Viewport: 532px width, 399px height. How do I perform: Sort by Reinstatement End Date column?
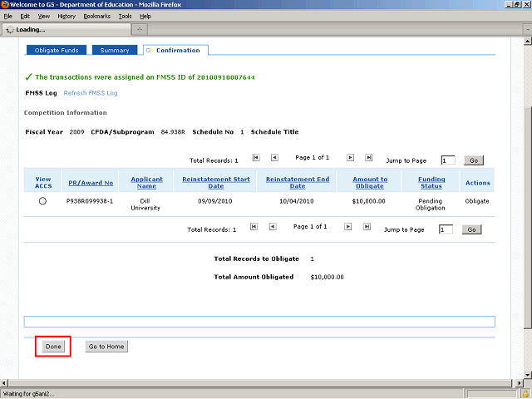pyautogui.click(x=298, y=183)
